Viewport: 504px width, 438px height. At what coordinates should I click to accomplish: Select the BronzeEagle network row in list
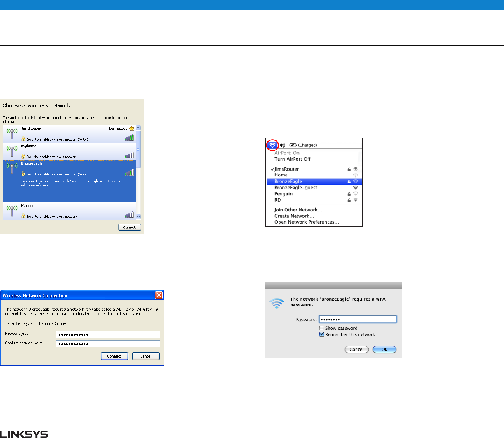[69, 181]
